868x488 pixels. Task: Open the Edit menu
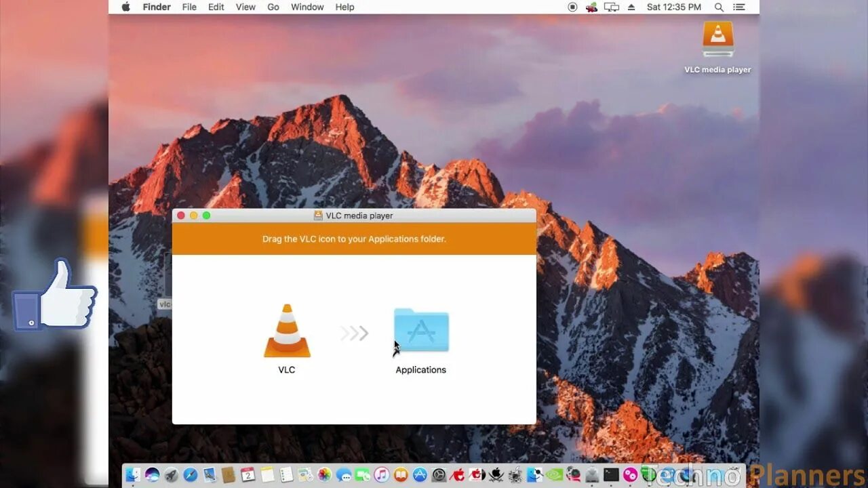tap(216, 7)
